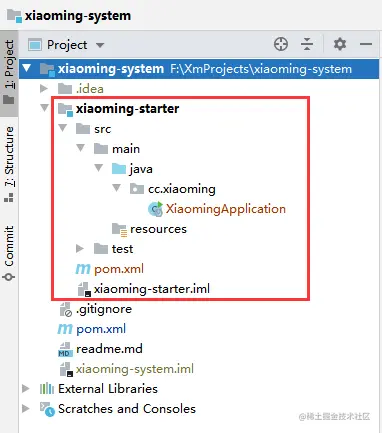Select the Scratches and Consoles label
Viewport: 382px width, 433px height.
[x=127, y=409]
